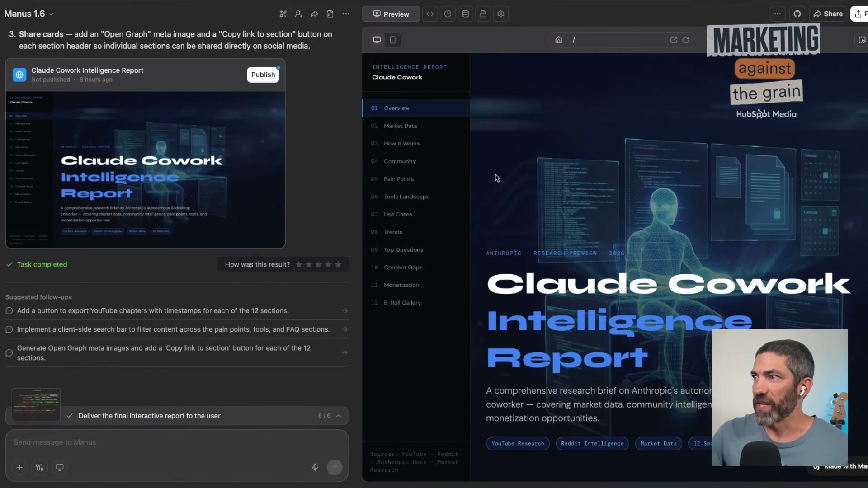The height and width of the screenshot is (488, 868).
Task: Open the chat more options menu
Action: (x=346, y=14)
